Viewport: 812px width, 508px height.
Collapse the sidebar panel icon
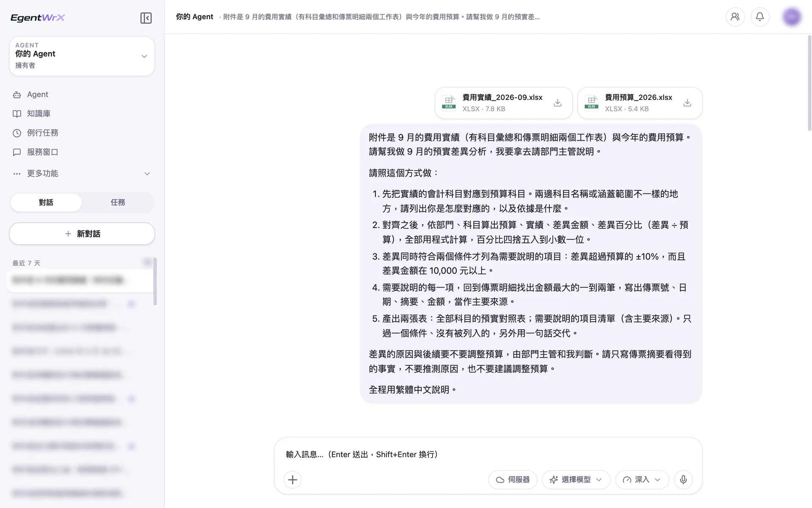tap(146, 18)
